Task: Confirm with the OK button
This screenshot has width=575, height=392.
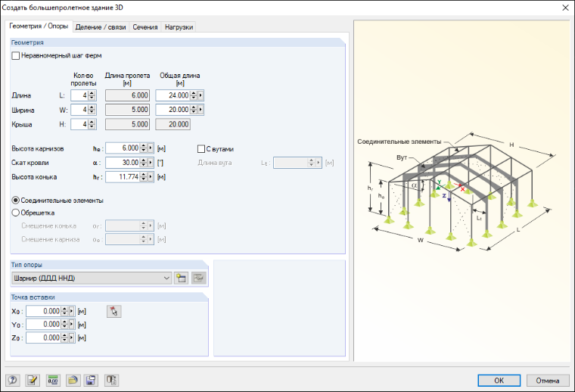Action: pyautogui.click(x=499, y=380)
